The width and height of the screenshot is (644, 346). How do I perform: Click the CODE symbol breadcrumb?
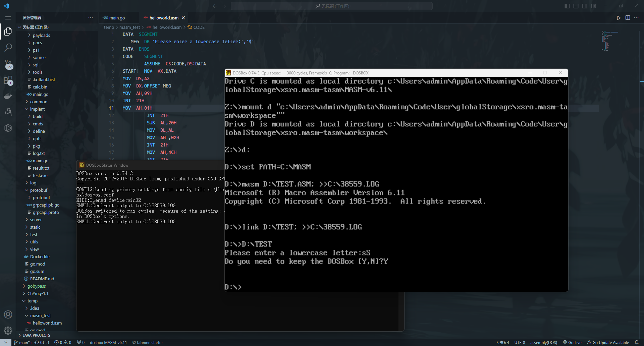click(x=196, y=27)
